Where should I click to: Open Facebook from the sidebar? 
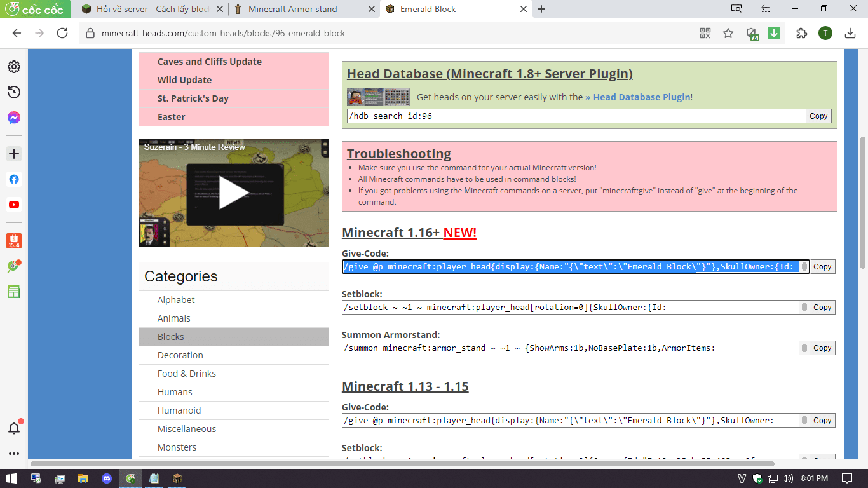(14, 179)
